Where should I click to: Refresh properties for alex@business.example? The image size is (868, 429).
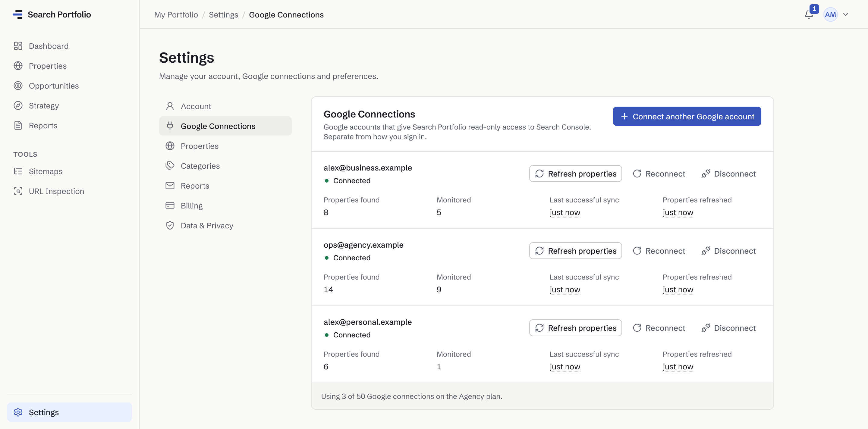tap(575, 174)
